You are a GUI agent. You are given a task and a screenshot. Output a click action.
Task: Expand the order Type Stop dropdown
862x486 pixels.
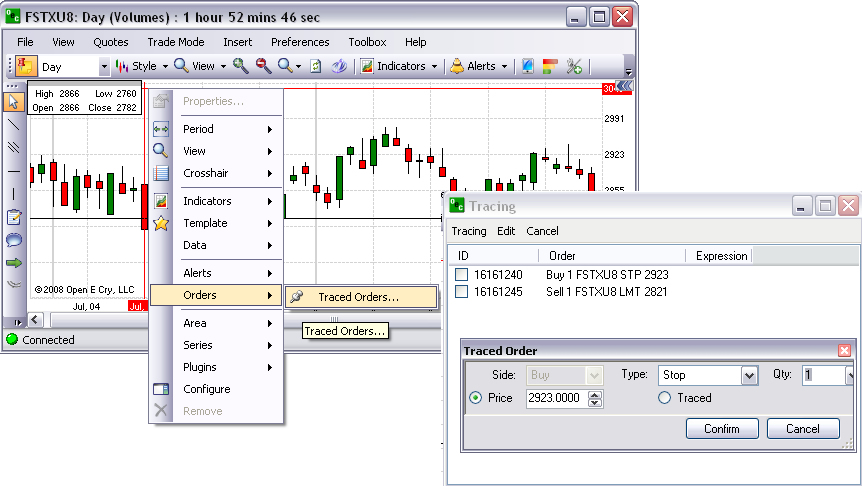749,375
